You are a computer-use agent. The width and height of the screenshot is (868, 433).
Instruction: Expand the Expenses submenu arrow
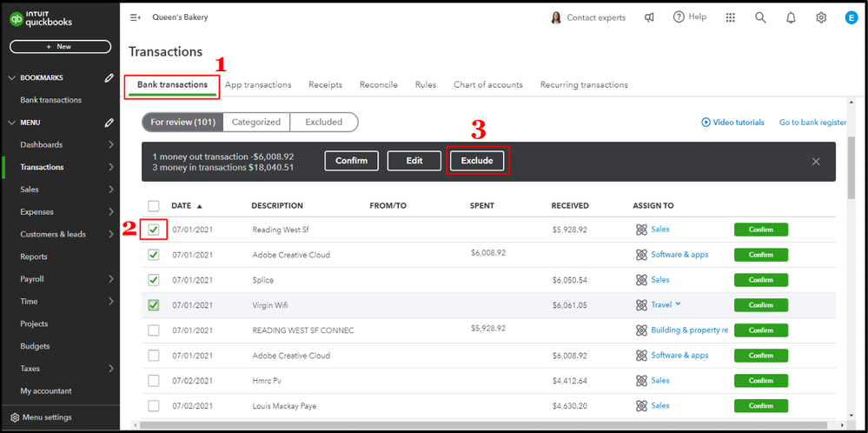pos(111,211)
